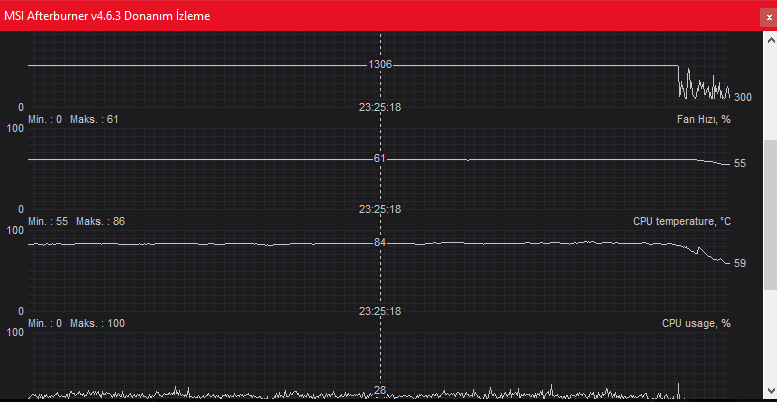777x402 pixels.
Task: Click the current value 300 beside the graph
Action: pos(743,97)
